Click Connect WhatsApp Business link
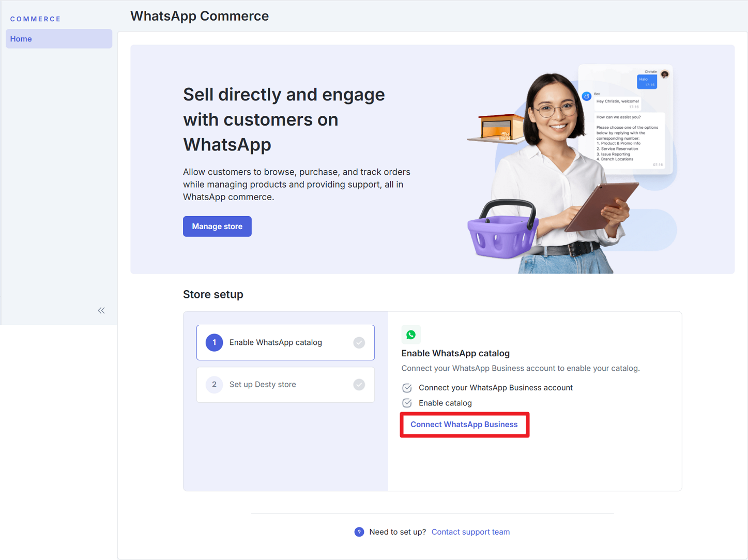The height and width of the screenshot is (560, 748). (x=464, y=425)
